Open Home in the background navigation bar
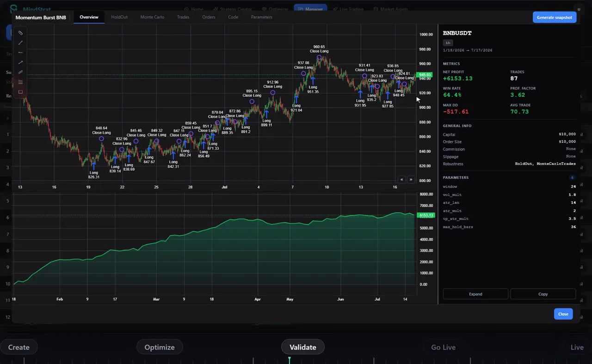 (x=194, y=9)
